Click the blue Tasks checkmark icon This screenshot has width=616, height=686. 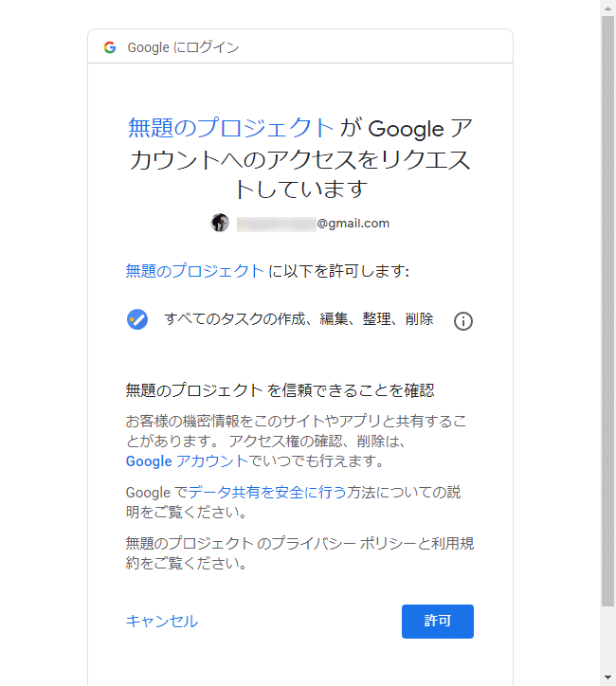[137, 319]
